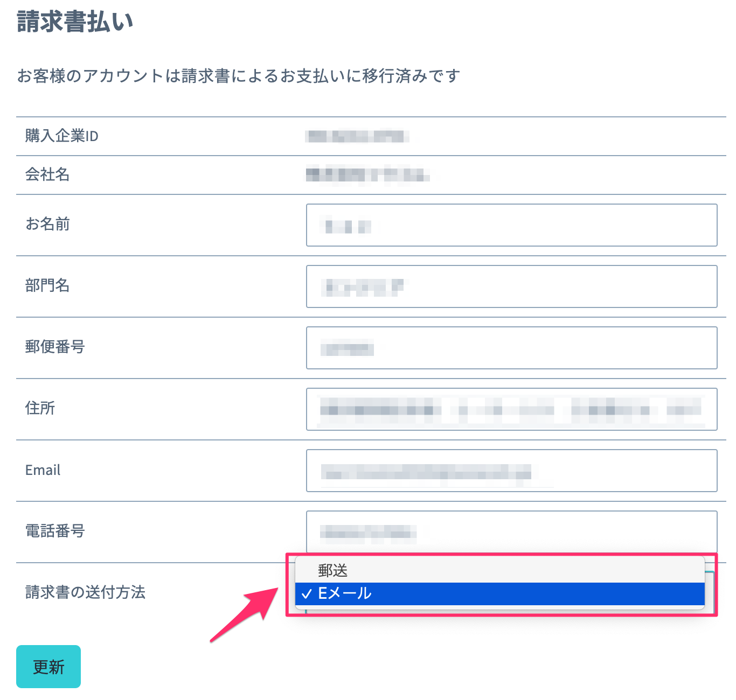Choose the highlighted Eメール option
The height and width of the screenshot is (700, 736).
pyautogui.click(x=500, y=594)
